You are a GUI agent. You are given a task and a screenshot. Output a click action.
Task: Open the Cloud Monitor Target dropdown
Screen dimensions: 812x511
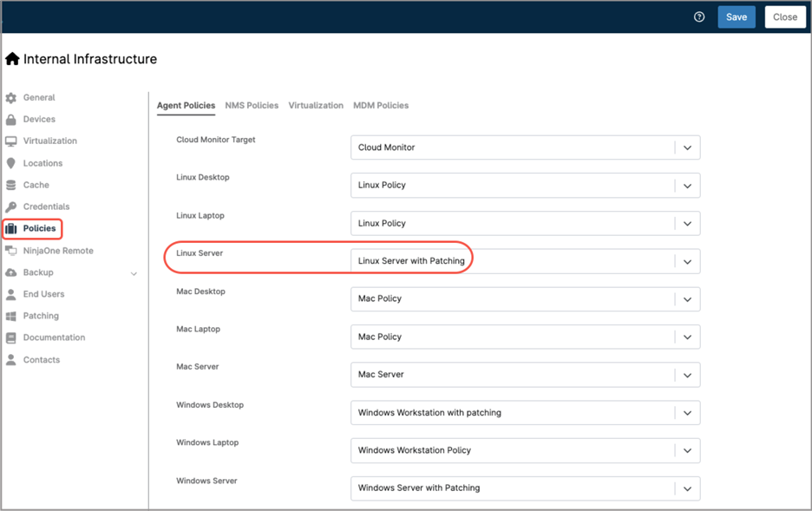pos(684,147)
